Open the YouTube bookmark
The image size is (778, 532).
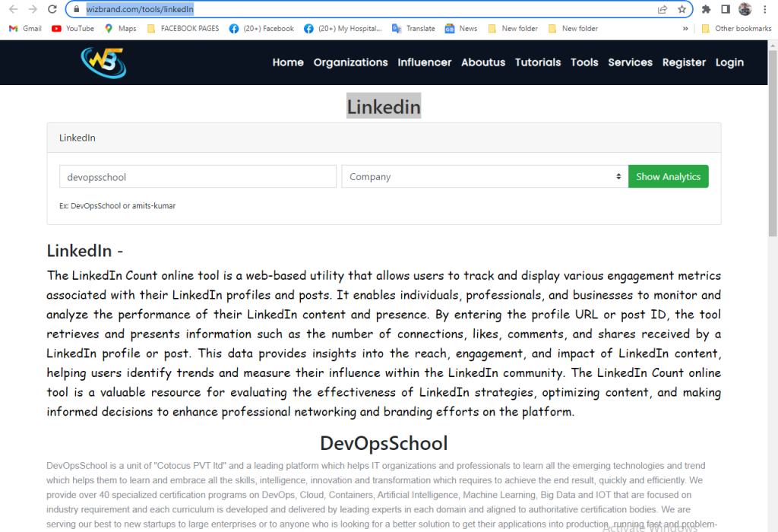click(x=73, y=28)
